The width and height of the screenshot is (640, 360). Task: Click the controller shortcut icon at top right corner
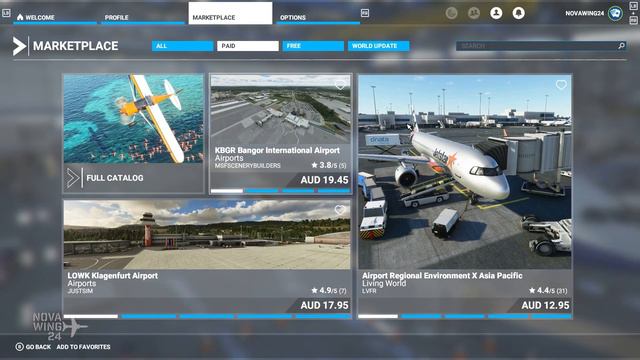click(x=633, y=6)
